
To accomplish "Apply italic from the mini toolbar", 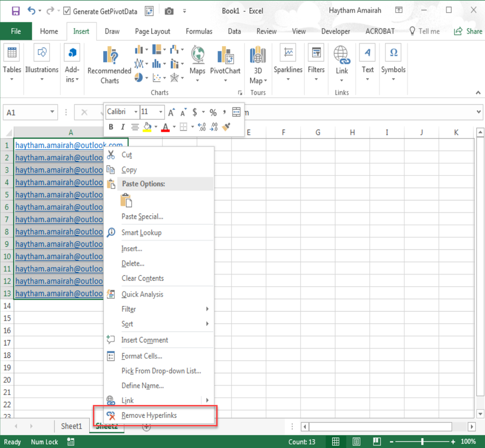I will (x=122, y=127).
